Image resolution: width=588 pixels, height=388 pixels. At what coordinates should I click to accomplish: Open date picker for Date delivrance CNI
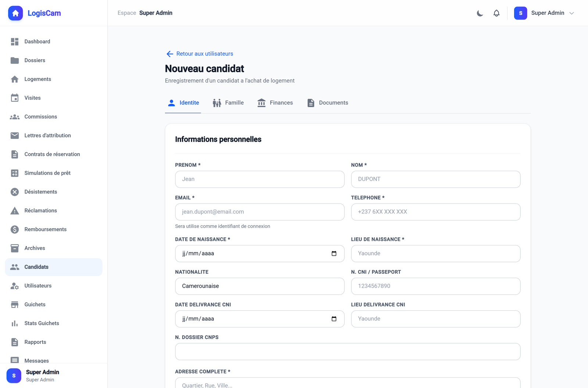pos(334,319)
